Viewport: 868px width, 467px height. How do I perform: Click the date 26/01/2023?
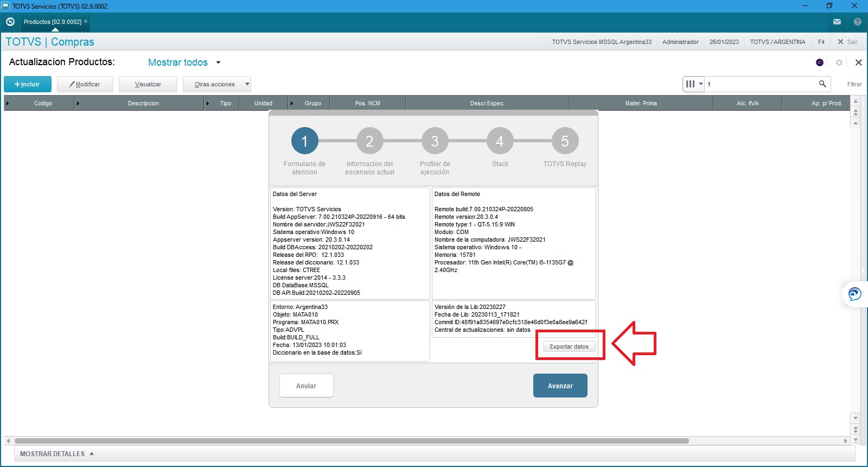click(x=724, y=42)
